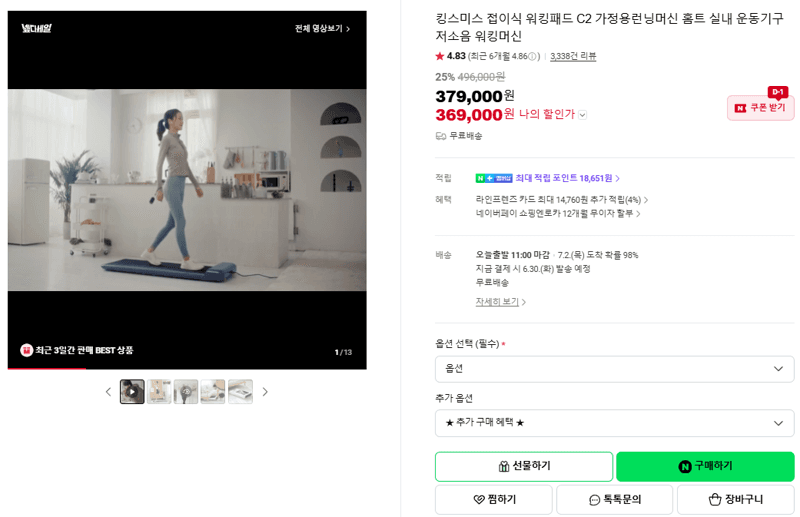Click the BEST product badge icon

(x=26, y=351)
